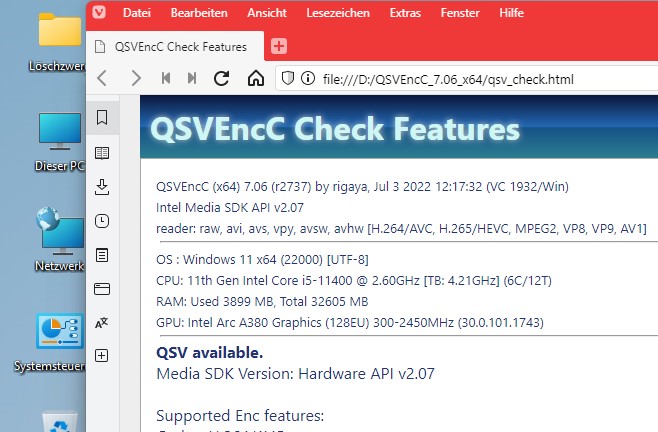Open the Translate panel

[x=102, y=323]
